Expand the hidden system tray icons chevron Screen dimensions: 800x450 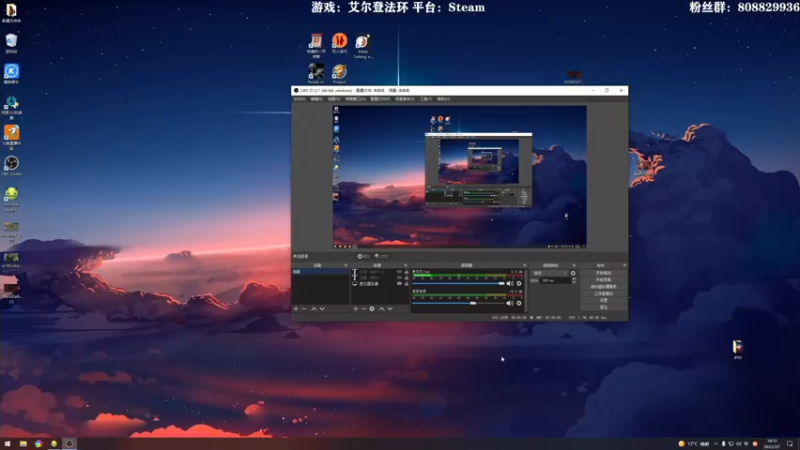tap(715, 443)
